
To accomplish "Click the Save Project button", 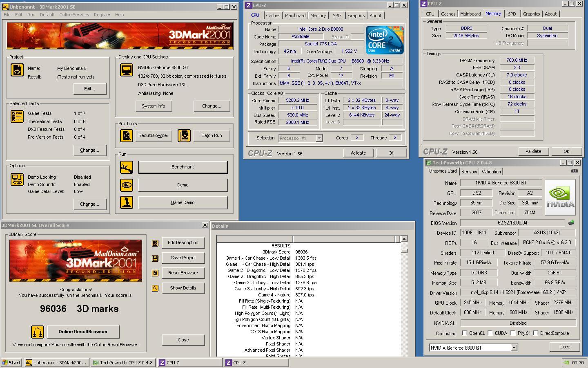I will coord(183,258).
